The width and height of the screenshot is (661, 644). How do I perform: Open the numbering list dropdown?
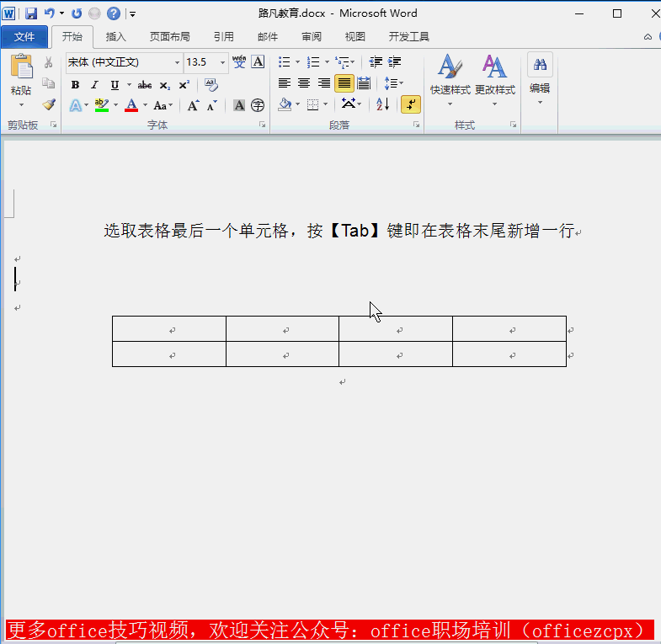click(x=327, y=62)
